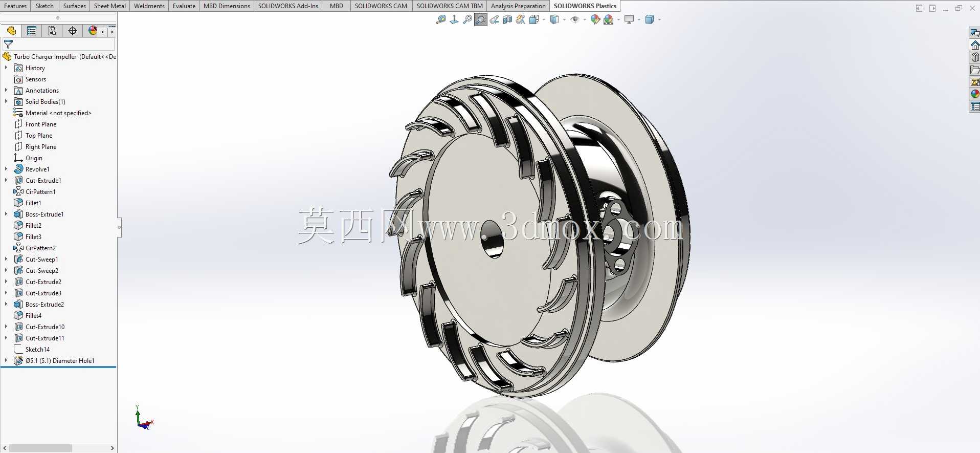The height and width of the screenshot is (453, 980).
Task: Switch to the Sheet Metal tab
Action: pos(110,6)
